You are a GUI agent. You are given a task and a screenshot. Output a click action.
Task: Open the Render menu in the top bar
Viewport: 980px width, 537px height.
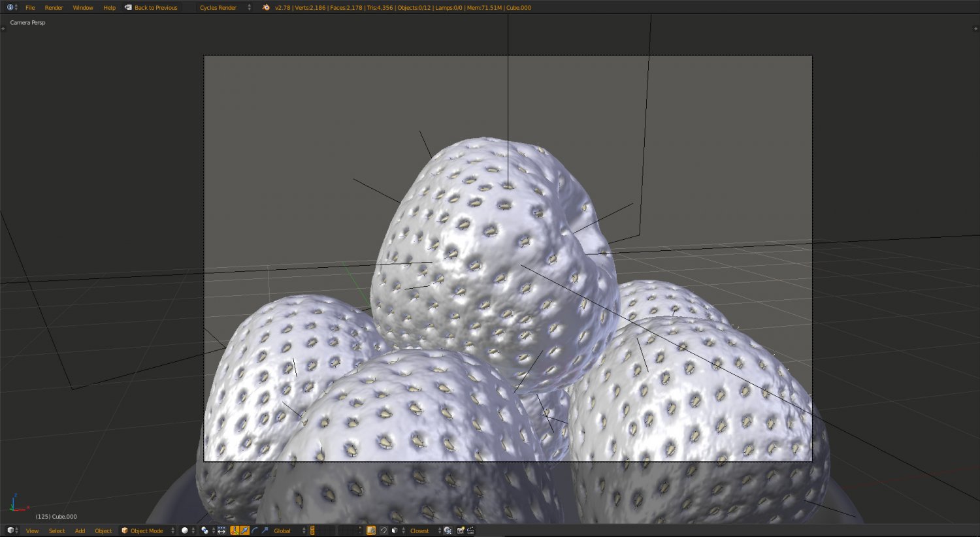pos(54,7)
